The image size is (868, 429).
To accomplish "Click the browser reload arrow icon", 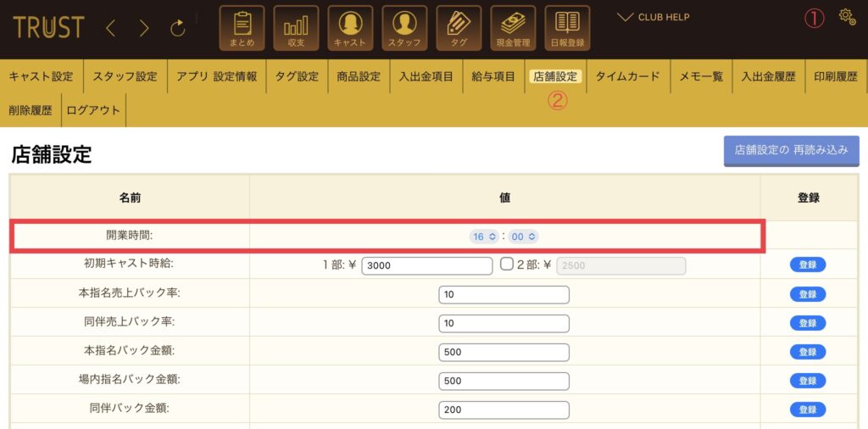I will pos(178,28).
